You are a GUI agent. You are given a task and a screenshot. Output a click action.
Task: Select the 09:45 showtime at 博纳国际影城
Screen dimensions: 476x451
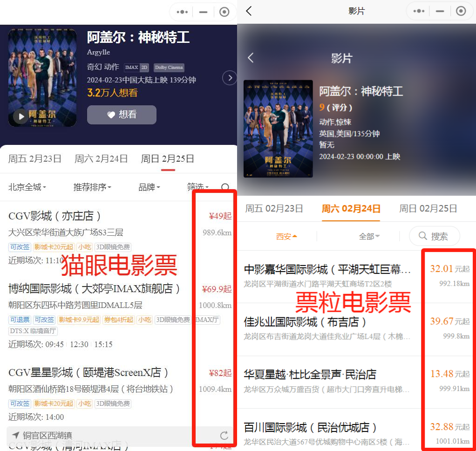[54, 344]
